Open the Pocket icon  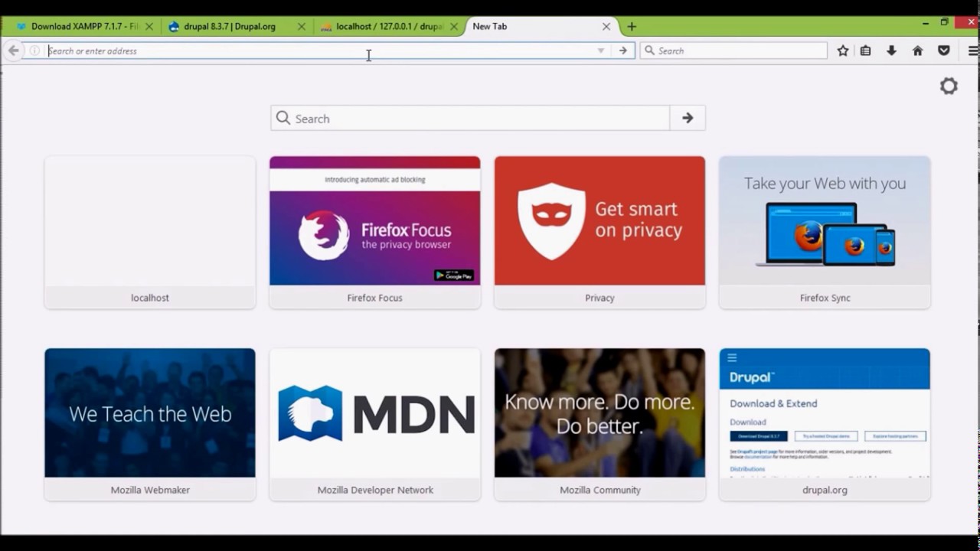coord(943,51)
